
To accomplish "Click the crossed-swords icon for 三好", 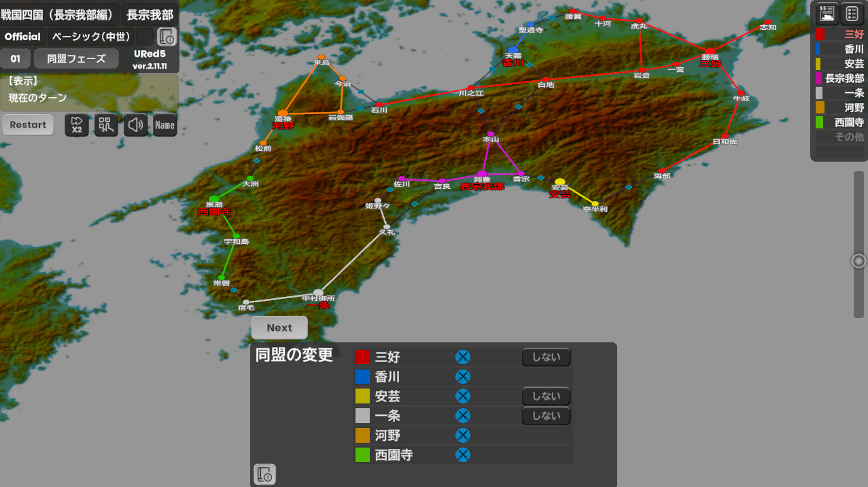I will 463,357.
